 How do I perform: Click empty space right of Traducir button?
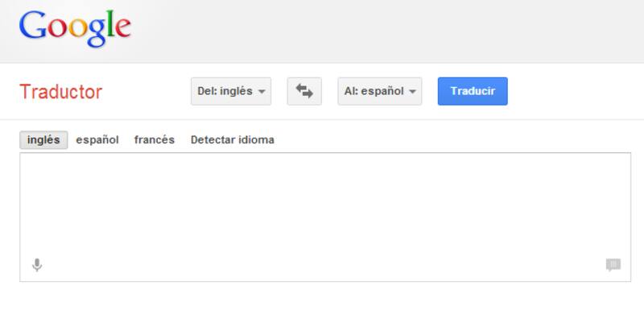(x=572, y=91)
